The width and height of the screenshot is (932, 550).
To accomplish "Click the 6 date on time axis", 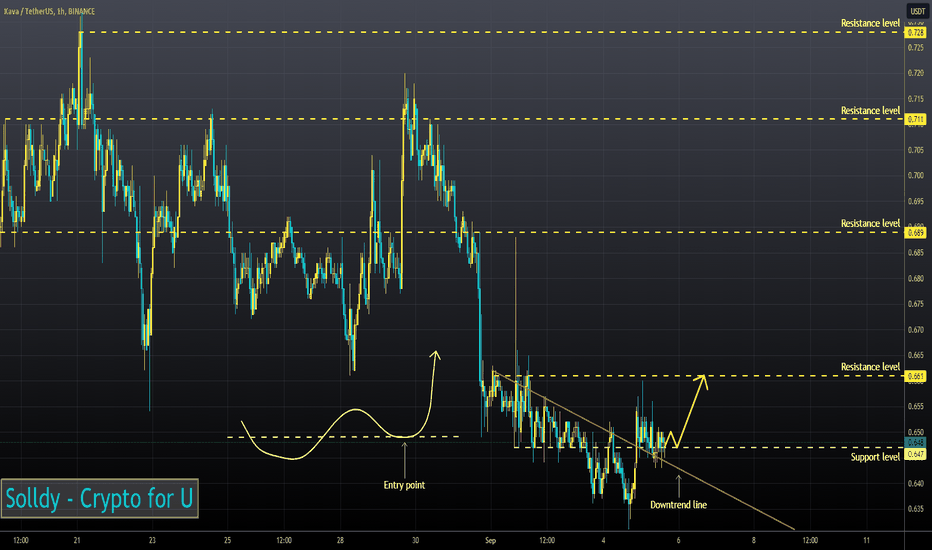I will pyautogui.click(x=678, y=540).
